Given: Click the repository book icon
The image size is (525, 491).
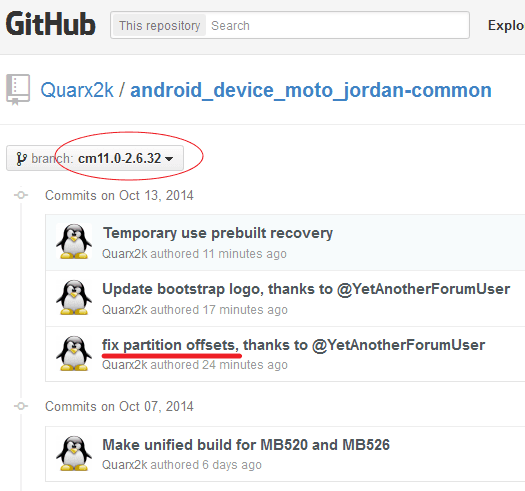Looking at the screenshot, I should point(18,89).
